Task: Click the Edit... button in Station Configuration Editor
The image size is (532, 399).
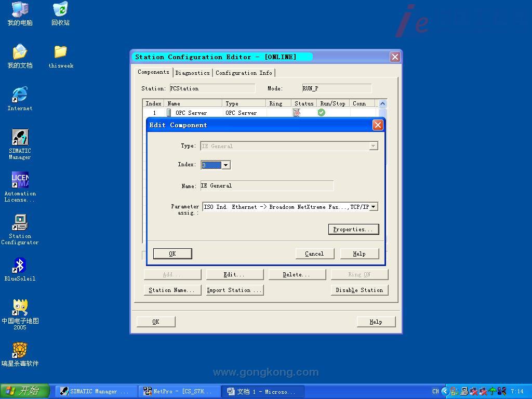Action: 234,274
